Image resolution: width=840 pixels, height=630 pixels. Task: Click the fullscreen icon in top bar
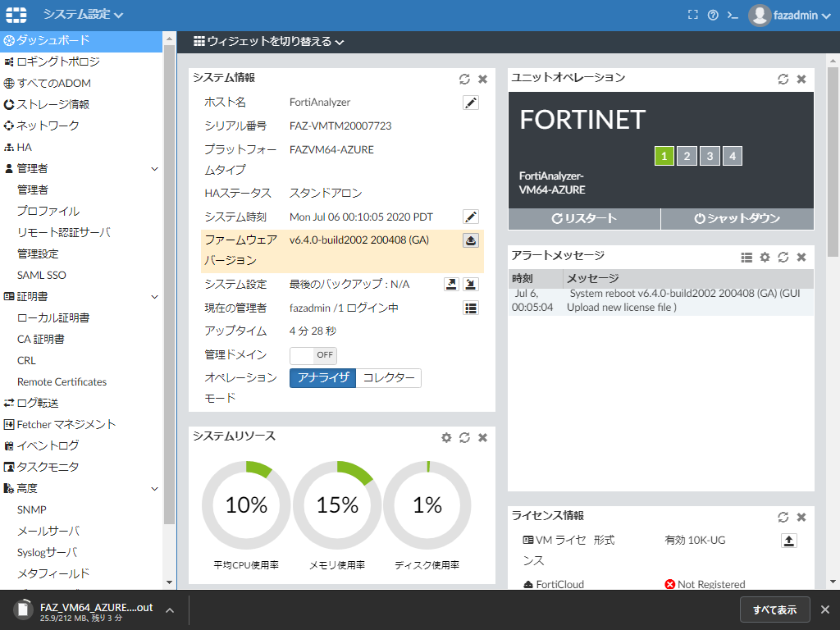(x=692, y=15)
